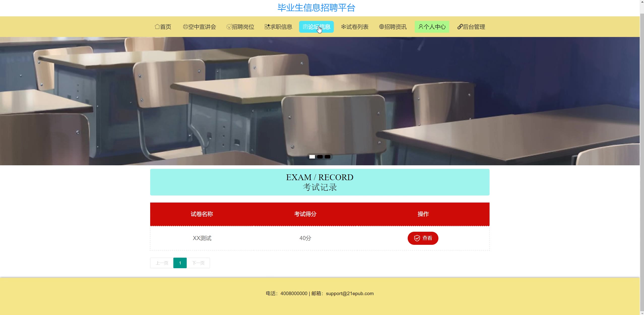Select the second carousel indicator dot
Viewport: 644px width, 315px height.
point(320,157)
